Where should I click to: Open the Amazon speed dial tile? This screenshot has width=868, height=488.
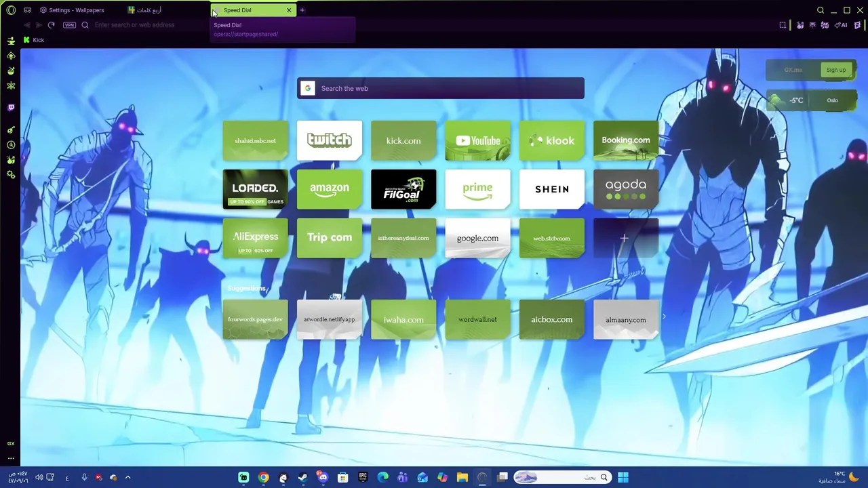pyautogui.click(x=330, y=189)
